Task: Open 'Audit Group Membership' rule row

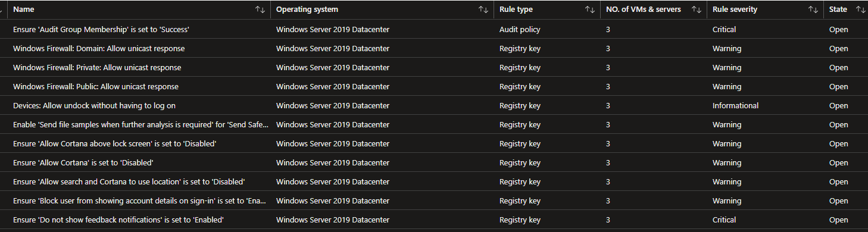Action: (x=101, y=29)
